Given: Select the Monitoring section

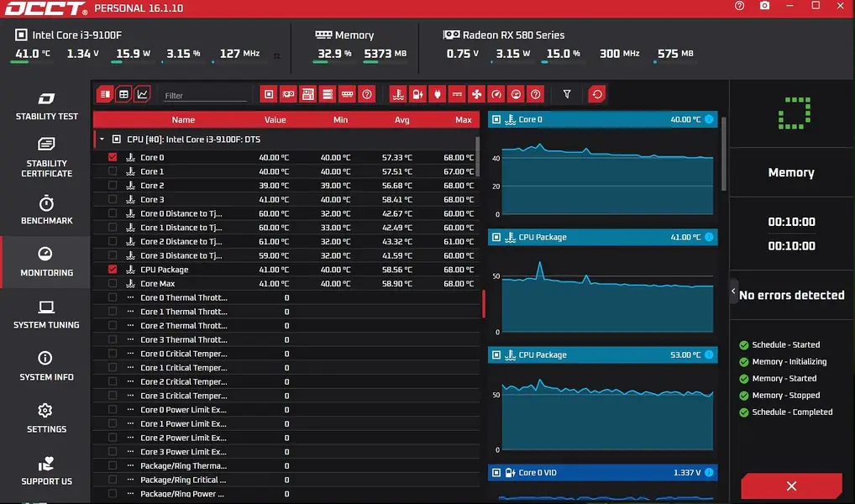Looking at the screenshot, I should click(x=46, y=262).
